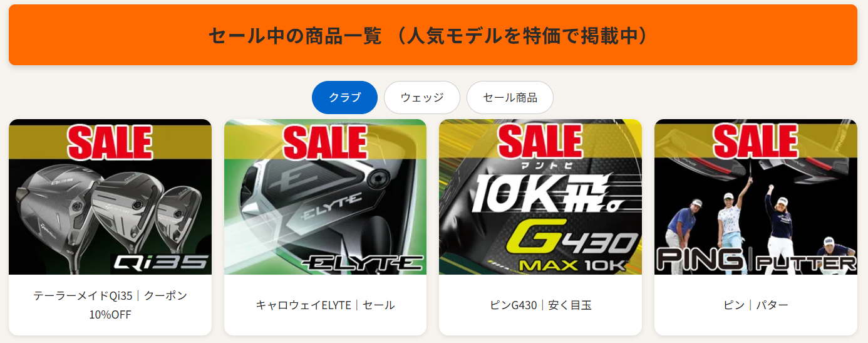Click the キャロウェイELYTE|セール link
This screenshot has height=343, width=868.
pos(325,305)
